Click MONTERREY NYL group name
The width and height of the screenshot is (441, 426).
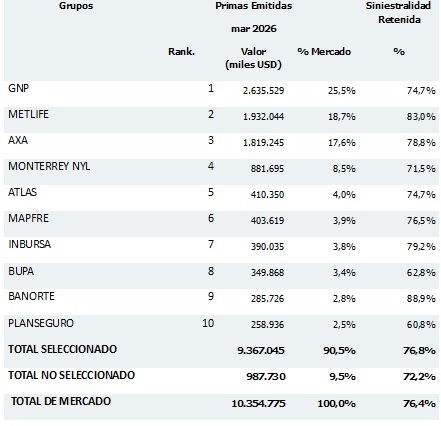(x=49, y=166)
